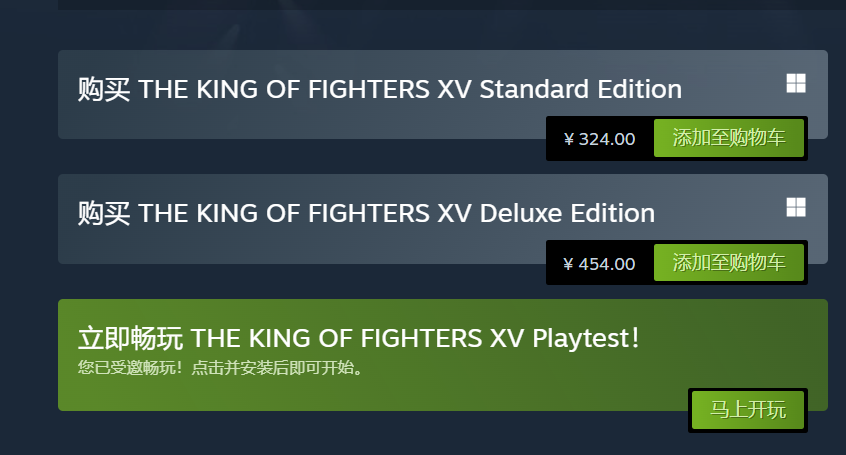
Task: Click 立即畅玩 text in Playtest heading
Action: [131, 339]
